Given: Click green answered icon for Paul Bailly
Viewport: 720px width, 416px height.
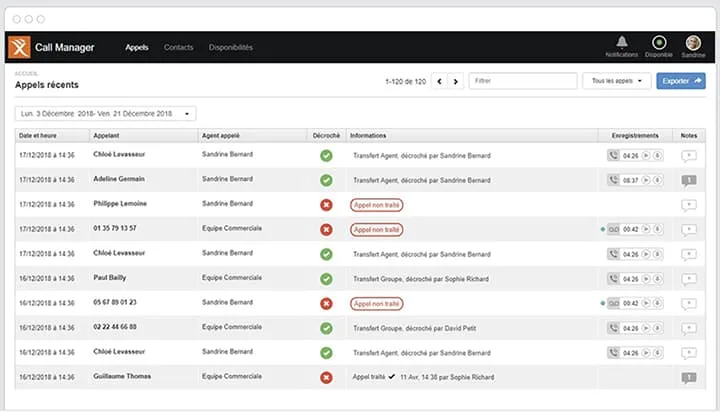Looking at the screenshot, I should [x=326, y=279].
